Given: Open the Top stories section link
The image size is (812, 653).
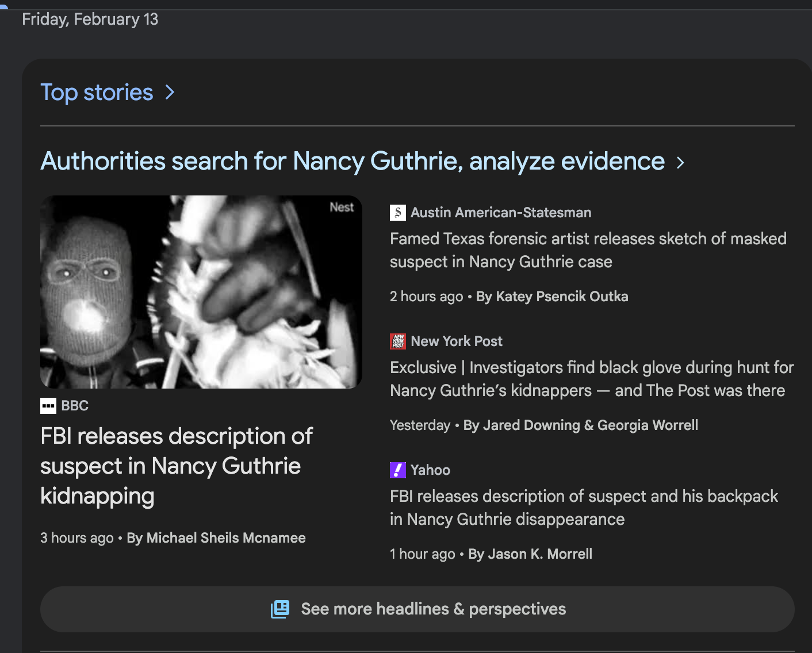Looking at the screenshot, I should [97, 93].
